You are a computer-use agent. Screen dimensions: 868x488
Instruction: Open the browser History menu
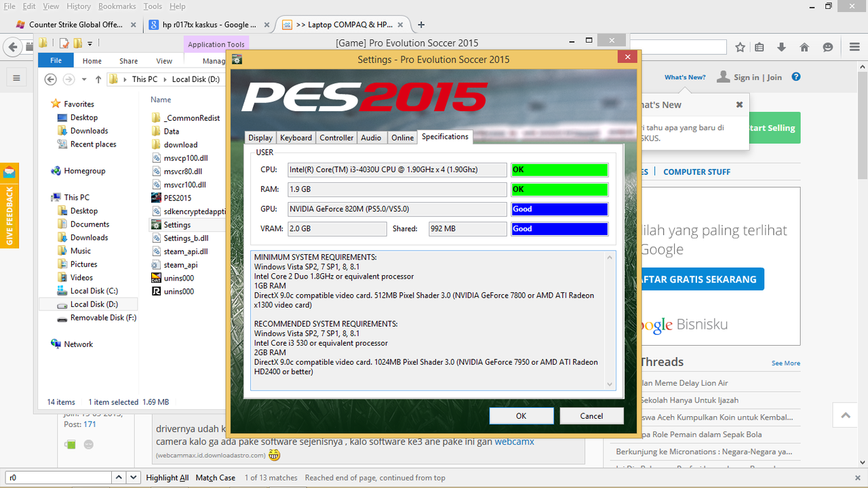pos(78,6)
